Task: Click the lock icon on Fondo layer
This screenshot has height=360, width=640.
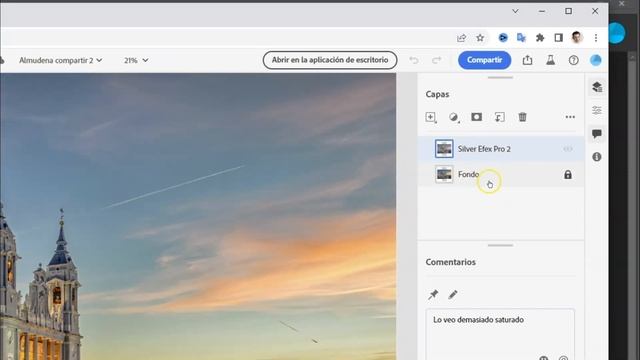Action: (x=568, y=175)
